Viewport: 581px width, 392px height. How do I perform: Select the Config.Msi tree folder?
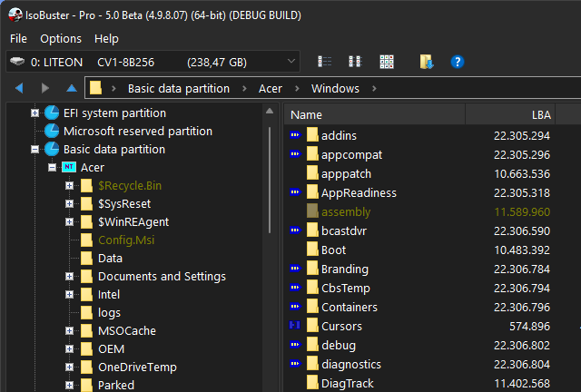pos(126,240)
